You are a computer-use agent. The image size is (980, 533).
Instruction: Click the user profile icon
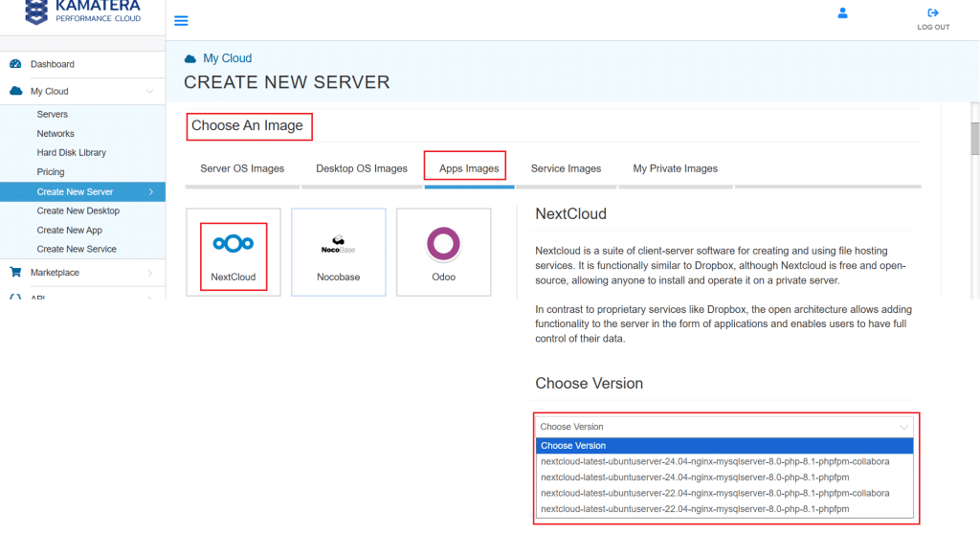(842, 13)
